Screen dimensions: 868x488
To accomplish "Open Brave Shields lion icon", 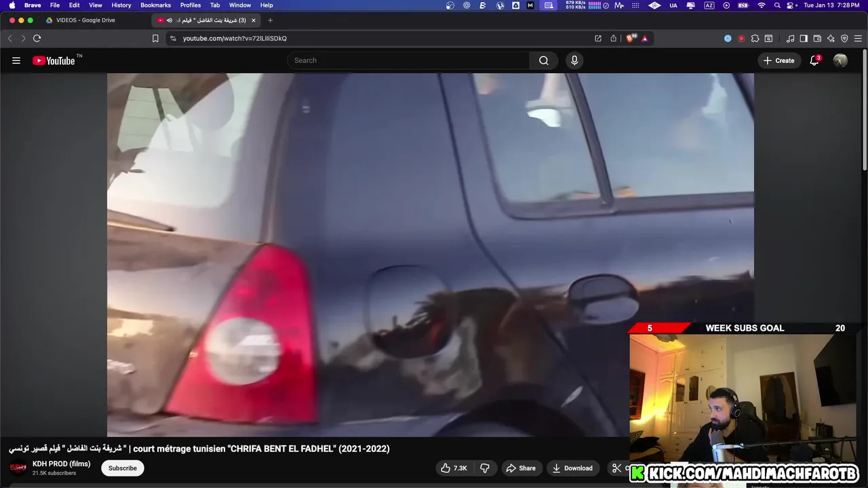I will pos(630,39).
